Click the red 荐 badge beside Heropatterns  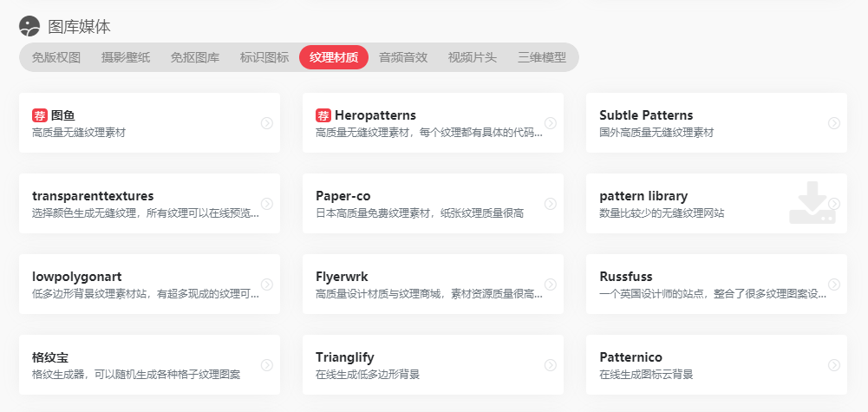[323, 115]
